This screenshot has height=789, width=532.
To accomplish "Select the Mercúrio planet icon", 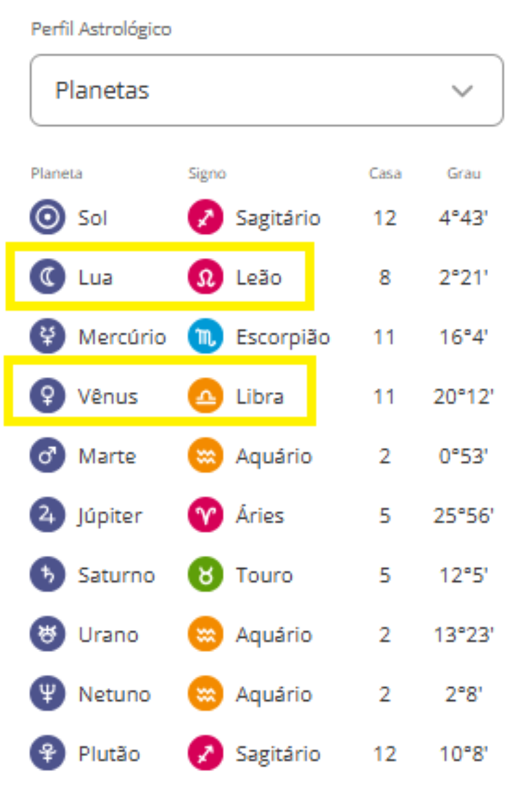I will 47,337.
